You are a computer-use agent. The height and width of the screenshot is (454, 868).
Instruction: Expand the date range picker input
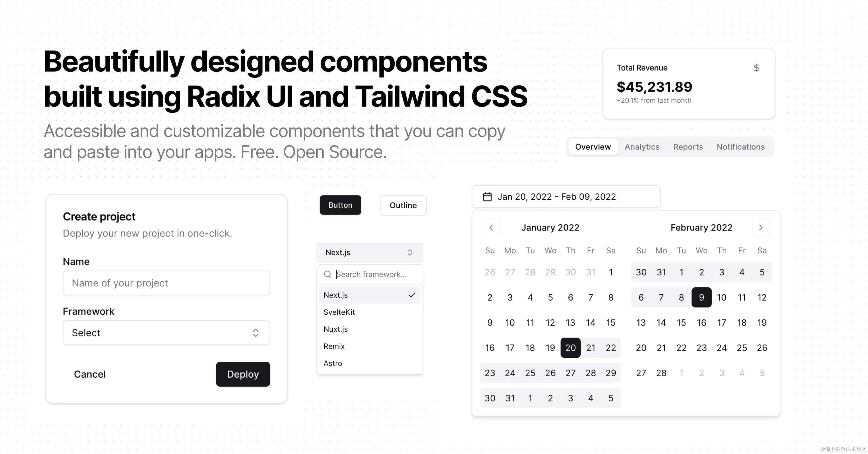click(x=565, y=197)
